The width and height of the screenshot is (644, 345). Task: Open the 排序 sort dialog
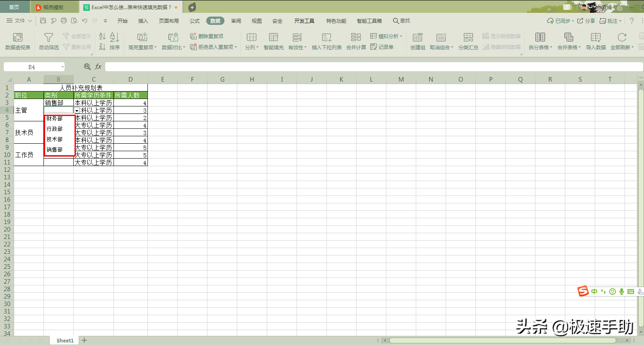tap(115, 41)
